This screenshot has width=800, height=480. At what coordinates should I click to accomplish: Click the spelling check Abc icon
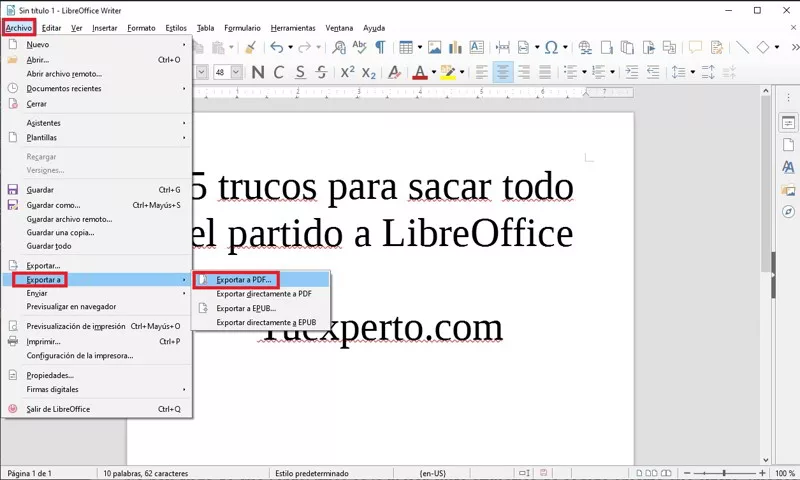[360, 47]
